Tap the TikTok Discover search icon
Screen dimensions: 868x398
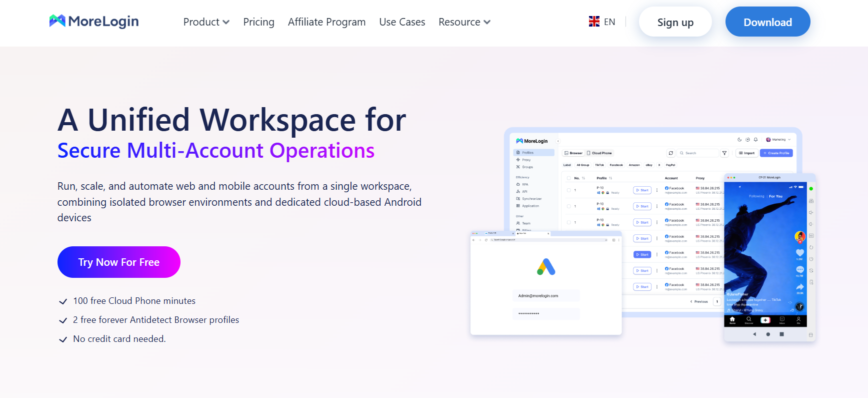[x=749, y=320]
